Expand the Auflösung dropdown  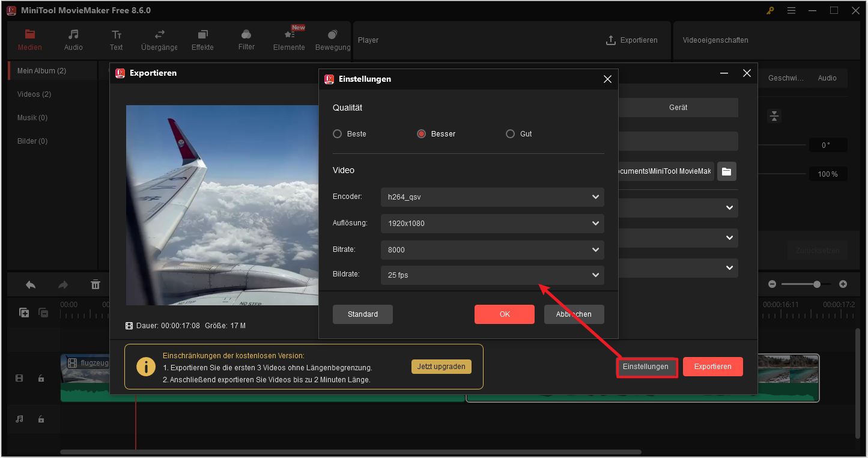(x=491, y=223)
